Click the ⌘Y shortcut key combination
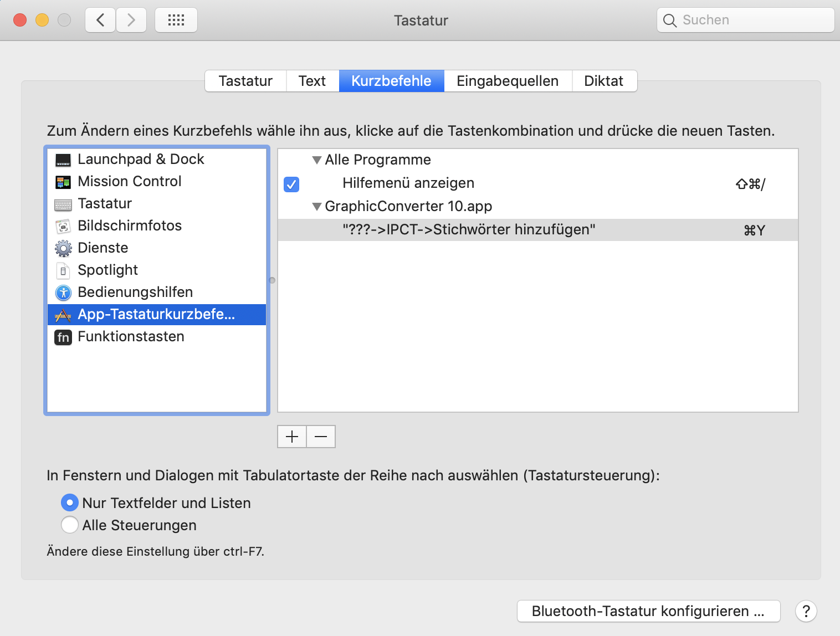Image resolution: width=840 pixels, height=636 pixels. 754,230
